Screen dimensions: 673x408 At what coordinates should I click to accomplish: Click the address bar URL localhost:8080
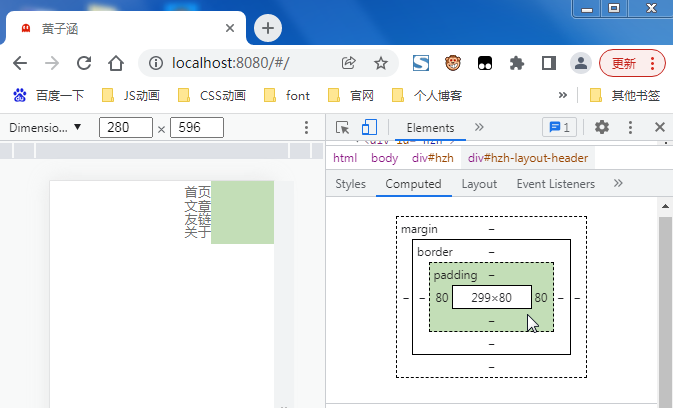pyautogui.click(x=230, y=63)
